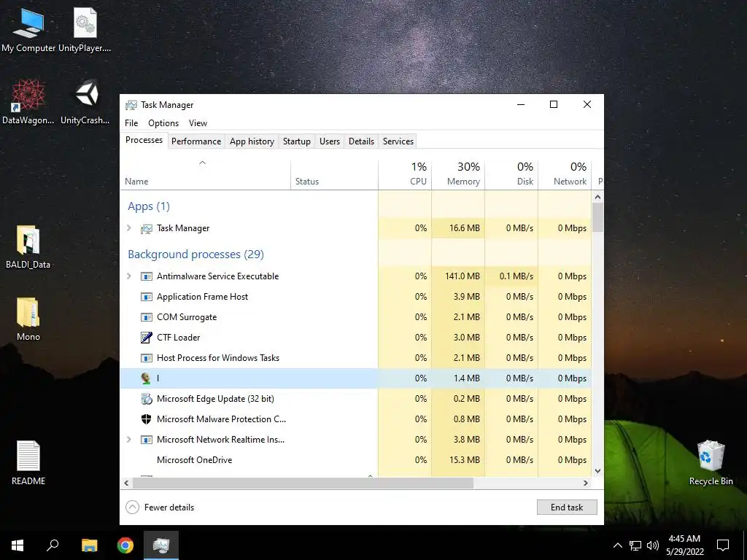This screenshot has width=747, height=560.
Task: Switch to the Users tab
Action: click(330, 141)
